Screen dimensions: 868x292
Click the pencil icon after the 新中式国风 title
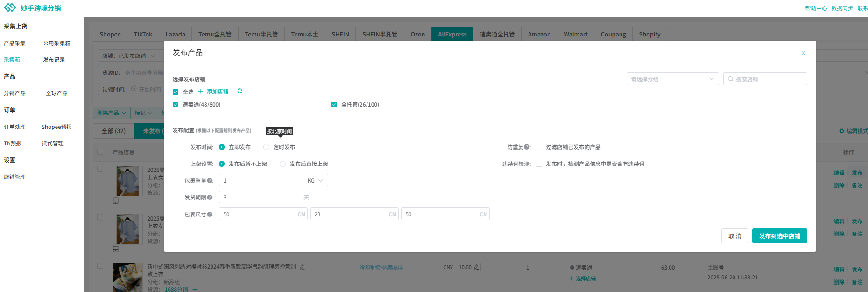point(302,267)
